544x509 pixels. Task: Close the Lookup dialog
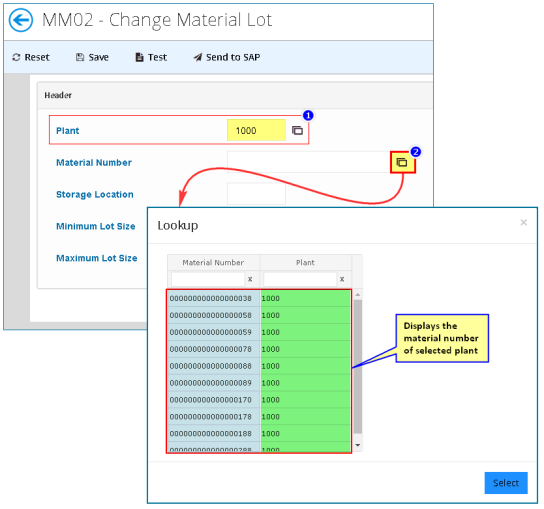[524, 222]
